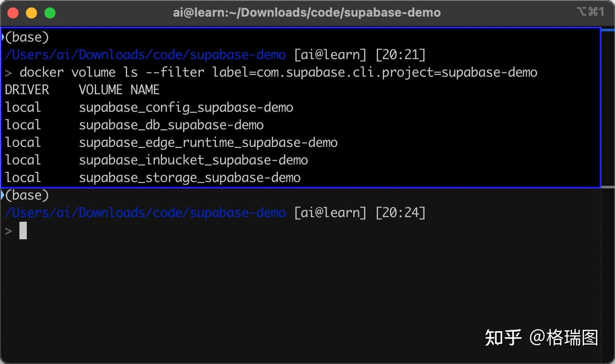
Task: Click the directory path beside the [20:21] timestamp
Action: tap(145, 55)
